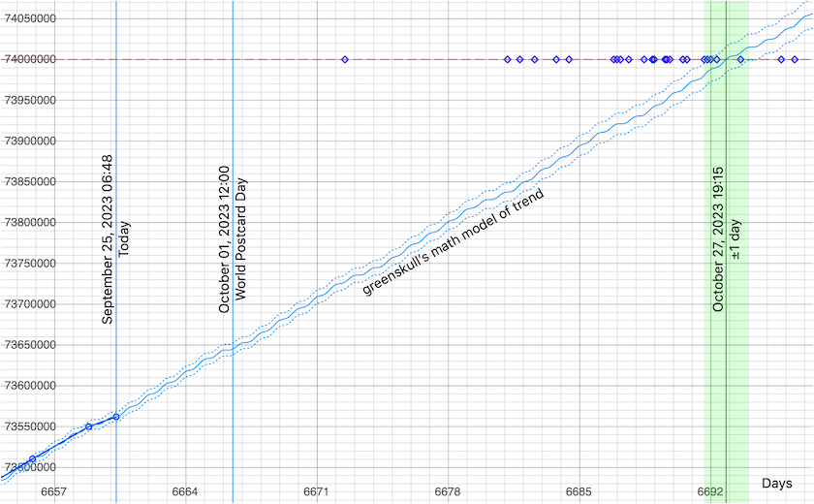Click the 74050000 y-axis tick label
Screen dimensions: 814x504
(x=28, y=19)
